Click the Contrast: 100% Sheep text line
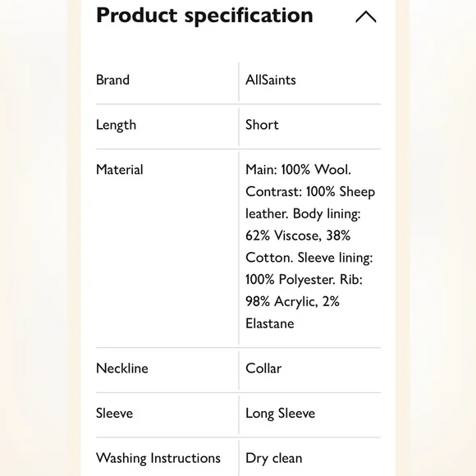The height and width of the screenshot is (476, 476). click(x=310, y=192)
